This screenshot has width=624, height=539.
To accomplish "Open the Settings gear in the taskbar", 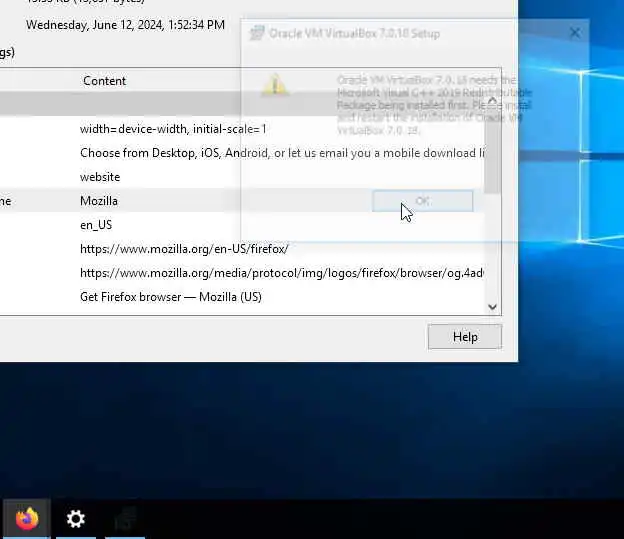I will pos(76,519).
